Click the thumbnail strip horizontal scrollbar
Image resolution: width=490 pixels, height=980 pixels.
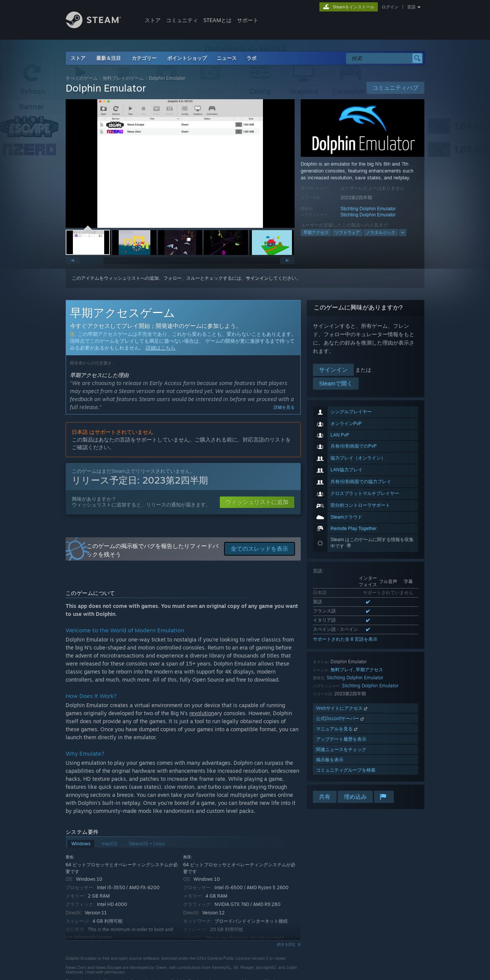(180, 261)
